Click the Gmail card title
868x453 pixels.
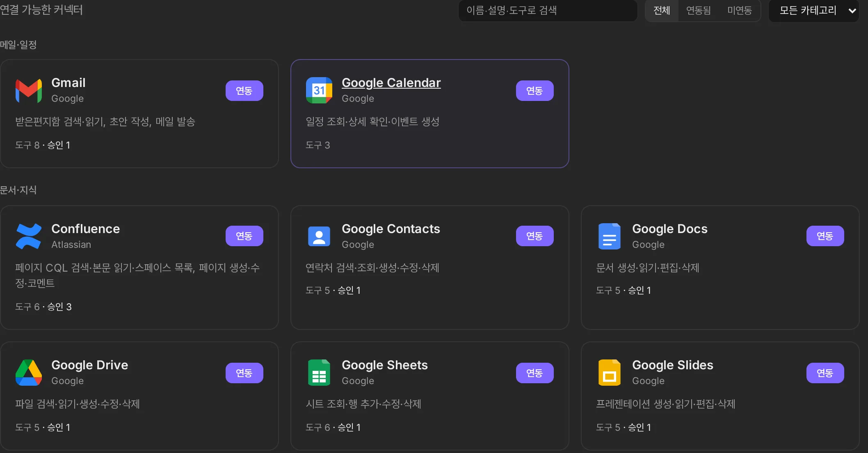pos(69,83)
